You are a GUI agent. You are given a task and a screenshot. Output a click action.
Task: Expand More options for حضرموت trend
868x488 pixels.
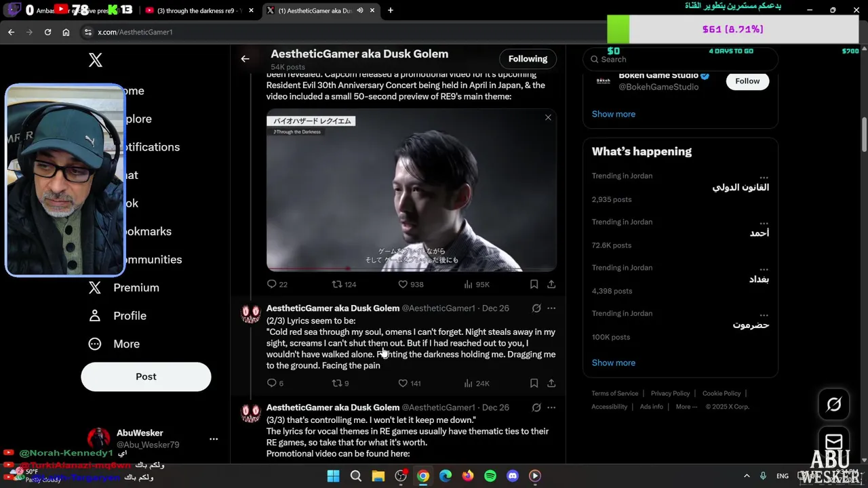pyautogui.click(x=764, y=314)
